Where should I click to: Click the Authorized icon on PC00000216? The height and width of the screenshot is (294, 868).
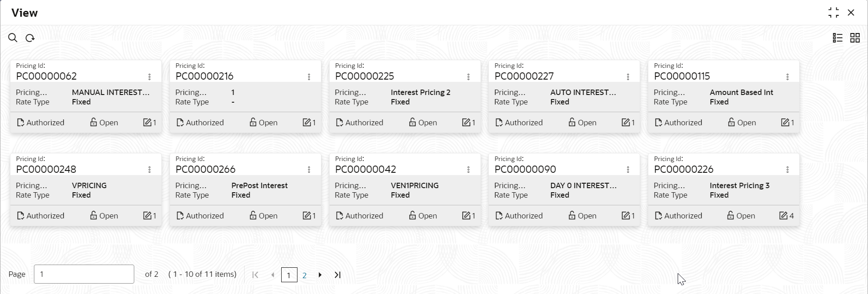point(180,123)
